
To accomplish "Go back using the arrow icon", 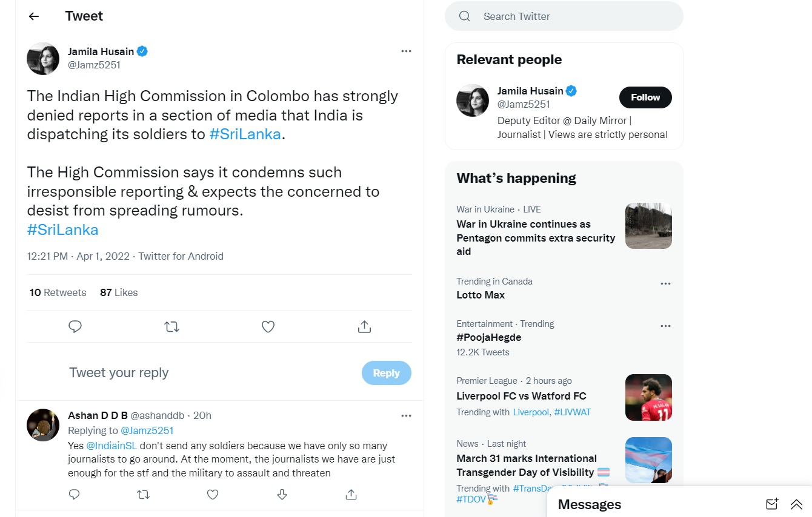I will click(34, 16).
